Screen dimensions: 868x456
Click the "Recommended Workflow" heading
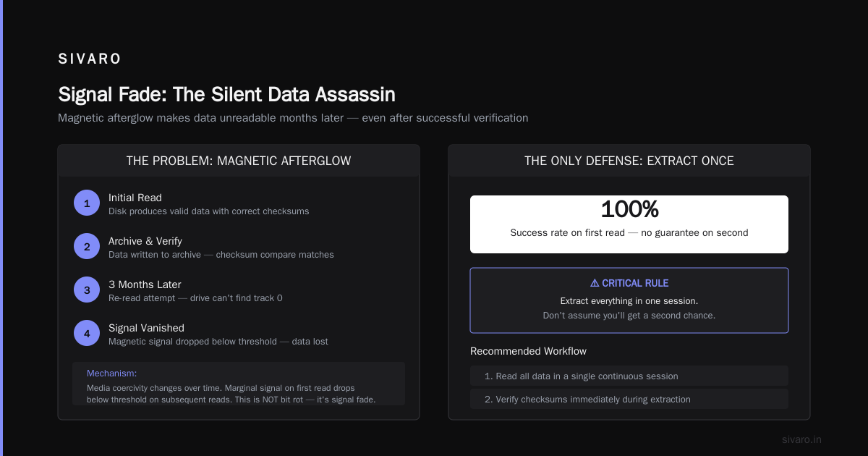pos(528,351)
